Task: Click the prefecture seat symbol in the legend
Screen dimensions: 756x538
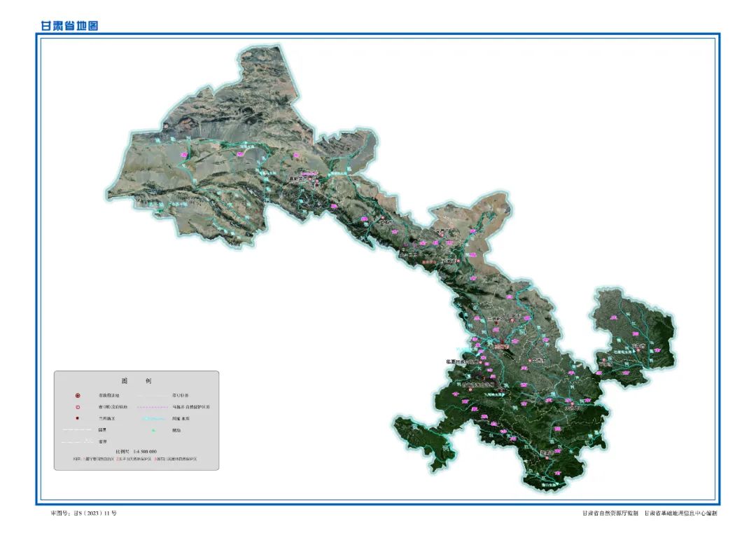Action: [78, 407]
